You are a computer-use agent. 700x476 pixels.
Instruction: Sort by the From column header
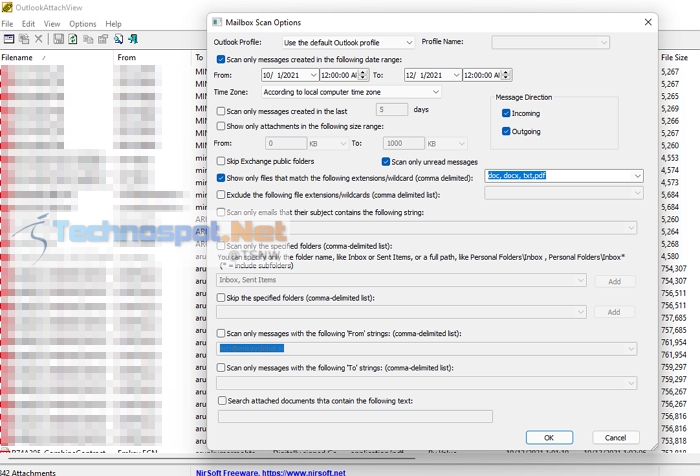[153, 58]
